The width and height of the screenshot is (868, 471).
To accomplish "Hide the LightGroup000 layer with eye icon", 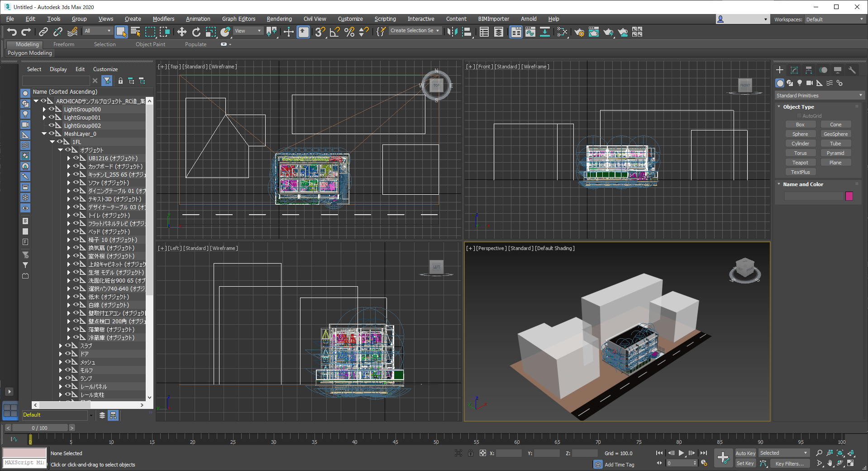I will click(x=52, y=109).
